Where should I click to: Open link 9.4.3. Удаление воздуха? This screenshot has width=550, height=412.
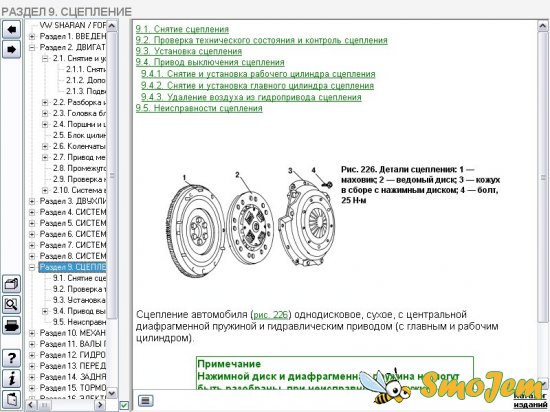[x=251, y=97]
